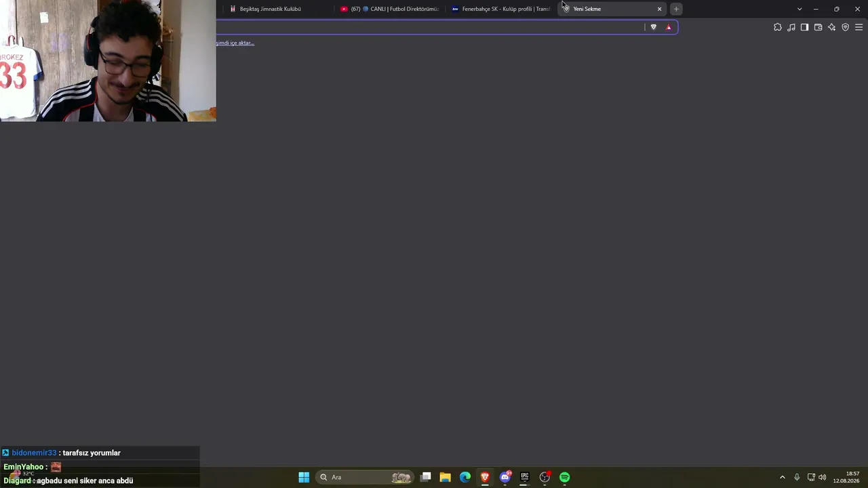Toggle the browser sidebar panel
The height and width of the screenshot is (488, 868).
pos(804,27)
